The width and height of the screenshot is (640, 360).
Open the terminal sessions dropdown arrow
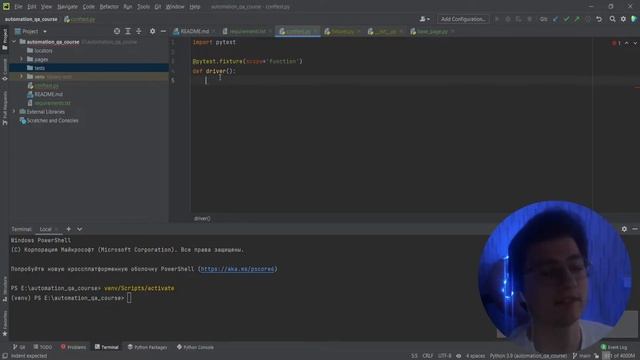pyautogui.click(x=80, y=229)
